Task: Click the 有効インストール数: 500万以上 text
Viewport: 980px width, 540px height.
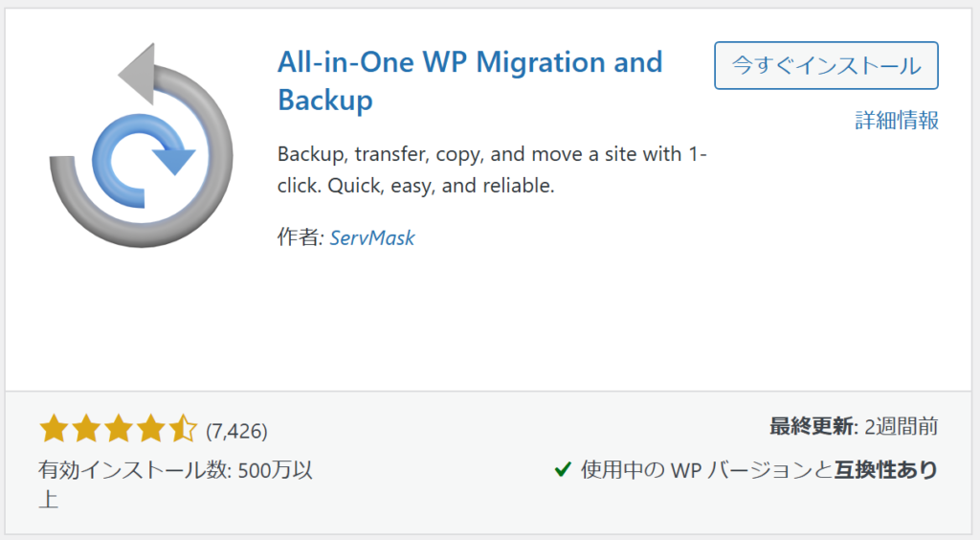Action: tap(176, 484)
